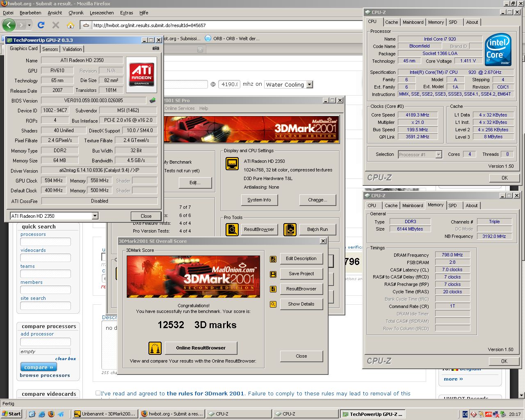
Task: Click Firefox home icon
Action: tap(71, 25)
